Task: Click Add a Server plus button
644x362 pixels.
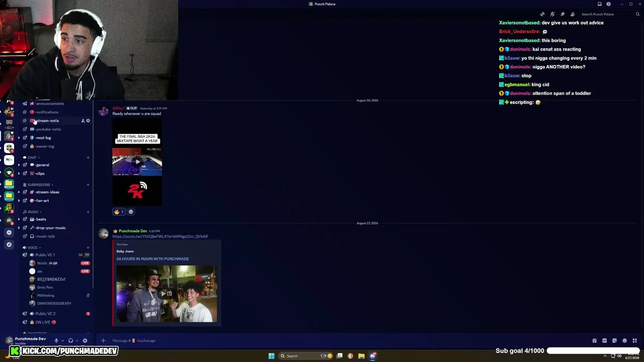Action: pos(9,232)
